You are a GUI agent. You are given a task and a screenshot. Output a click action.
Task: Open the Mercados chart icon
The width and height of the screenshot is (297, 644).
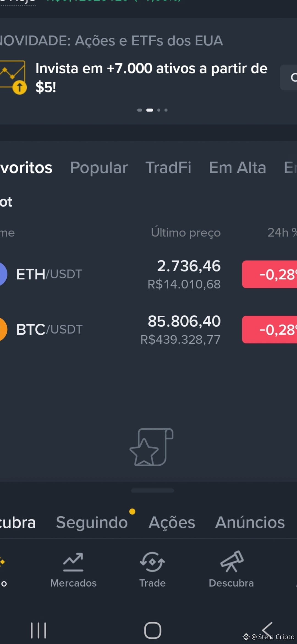click(73, 562)
